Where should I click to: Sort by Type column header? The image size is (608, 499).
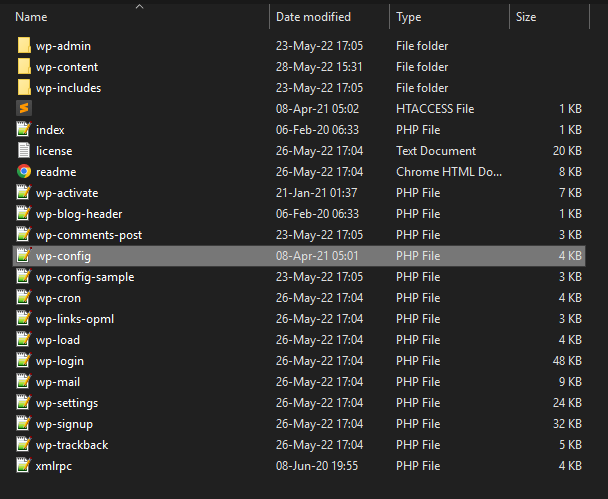409,17
